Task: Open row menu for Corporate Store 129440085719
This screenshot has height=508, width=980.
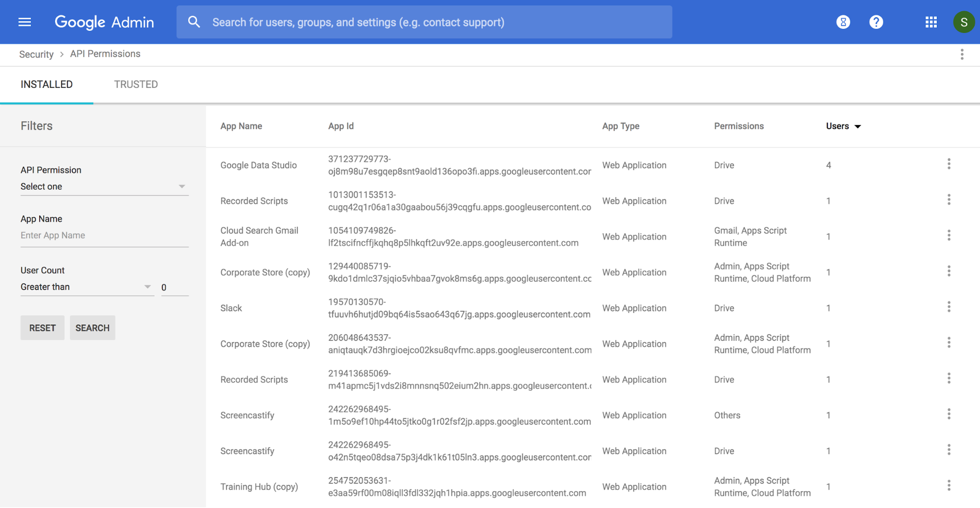Action: point(949,271)
